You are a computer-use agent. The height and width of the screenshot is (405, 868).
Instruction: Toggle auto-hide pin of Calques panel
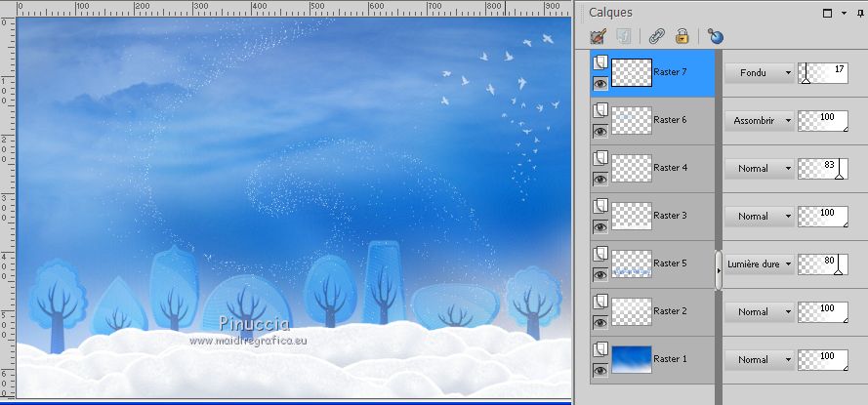(859, 14)
